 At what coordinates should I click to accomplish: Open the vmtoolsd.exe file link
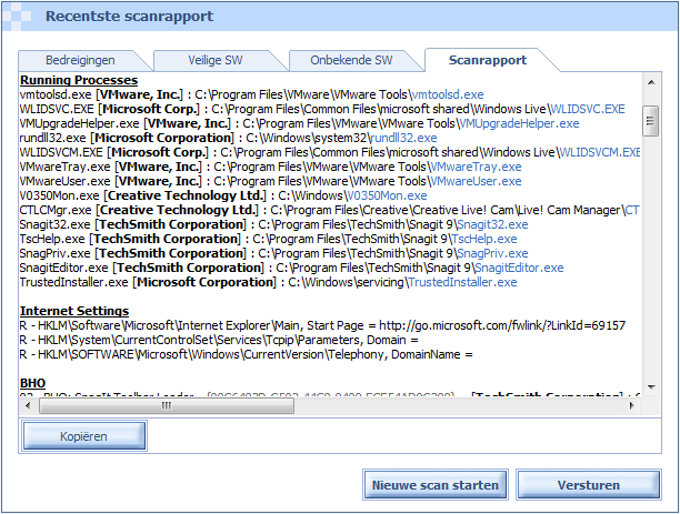[x=447, y=95]
